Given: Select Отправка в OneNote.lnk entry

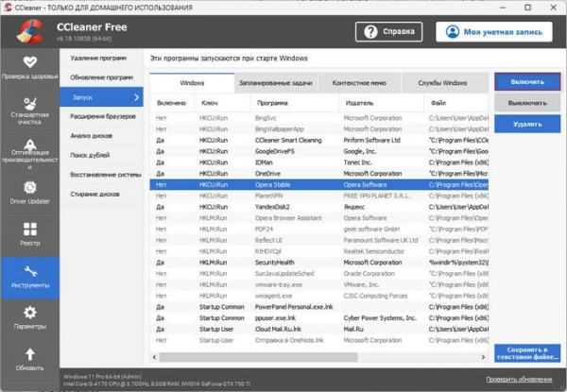Looking at the screenshot, I should (x=319, y=340).
